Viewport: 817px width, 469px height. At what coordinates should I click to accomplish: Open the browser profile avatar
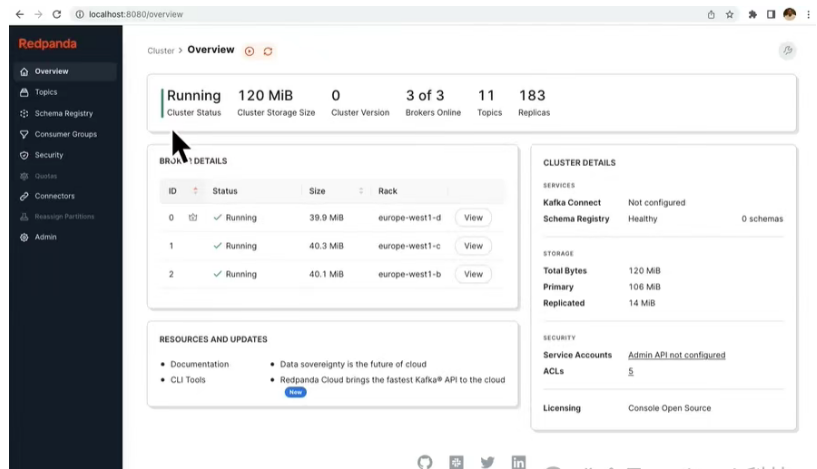[789, 14]
